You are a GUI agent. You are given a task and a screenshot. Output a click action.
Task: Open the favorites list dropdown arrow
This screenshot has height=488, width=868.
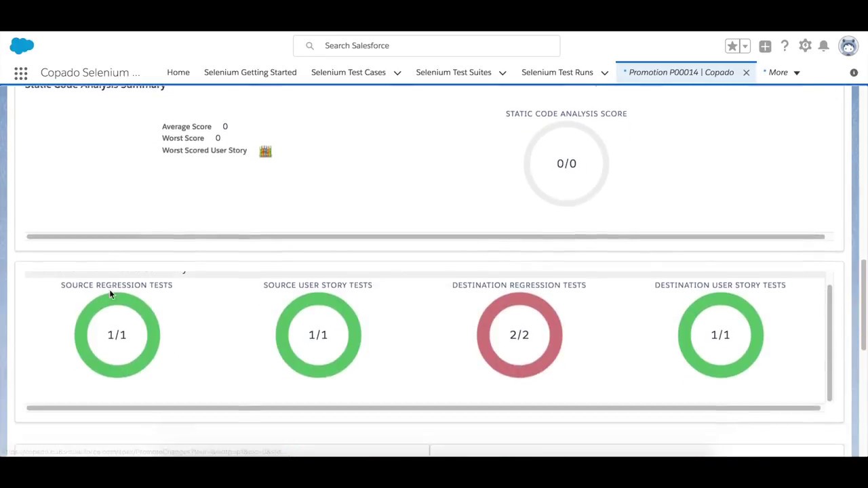click(745, 46)
